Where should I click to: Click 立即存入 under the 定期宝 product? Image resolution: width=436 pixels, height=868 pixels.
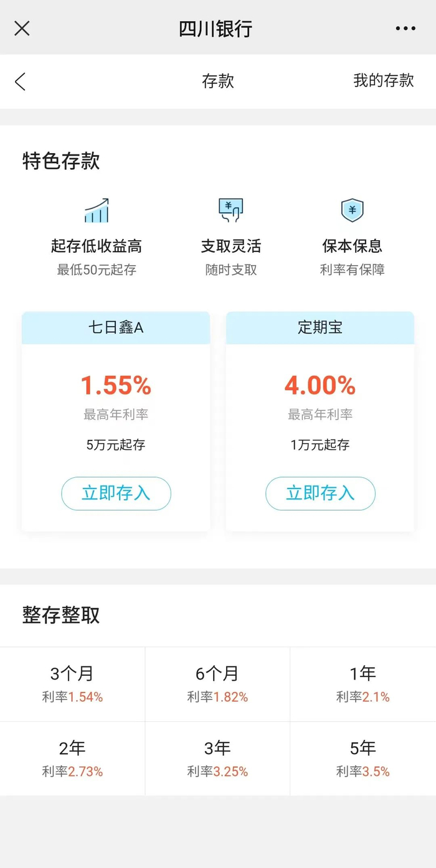[x=320, y=493]
